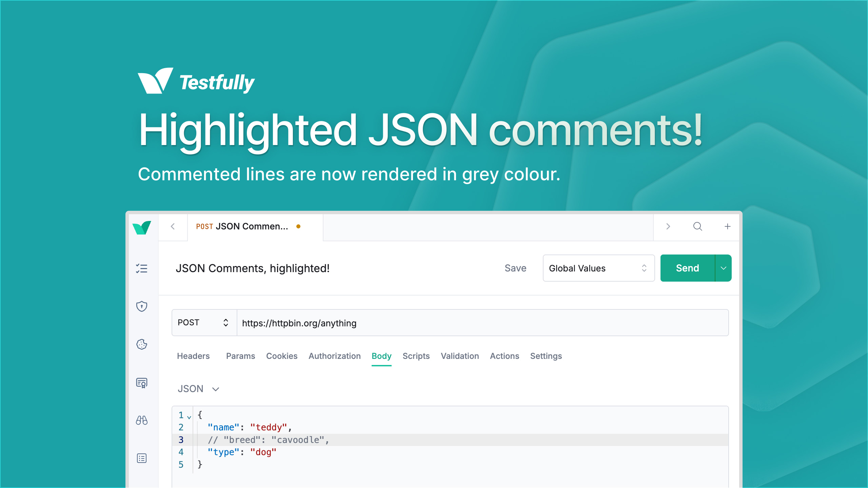This screenshot has height=488, width=868.
Task: Open the binoculars icon in sidebar
Action: point(142,420)
